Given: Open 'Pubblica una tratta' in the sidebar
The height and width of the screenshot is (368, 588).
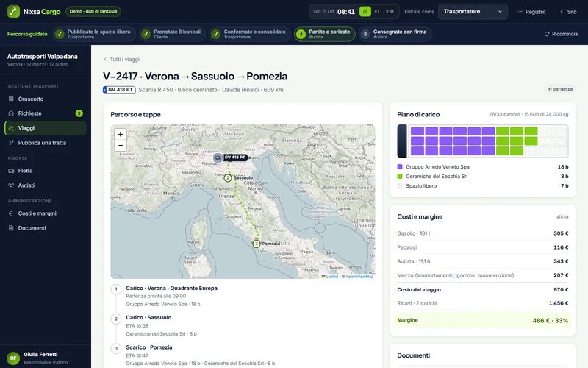Looking at the screenshot, I should [x=46, y=143].
